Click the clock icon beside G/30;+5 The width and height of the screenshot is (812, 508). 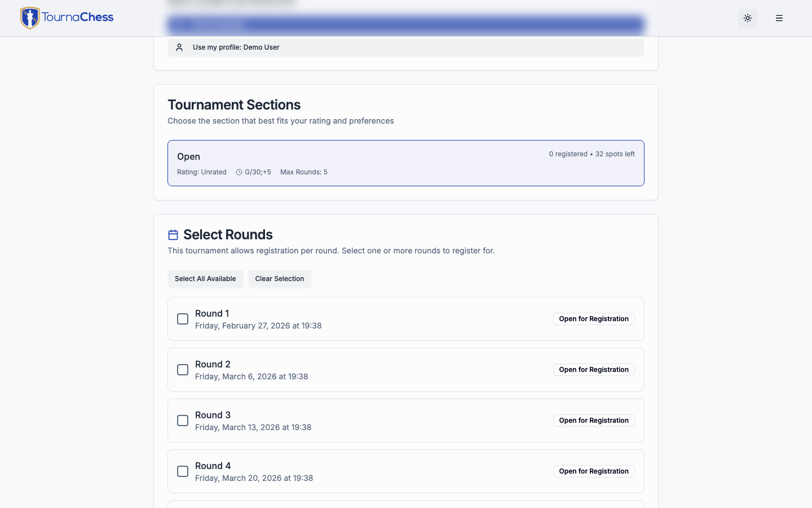[x=239, y=172]
